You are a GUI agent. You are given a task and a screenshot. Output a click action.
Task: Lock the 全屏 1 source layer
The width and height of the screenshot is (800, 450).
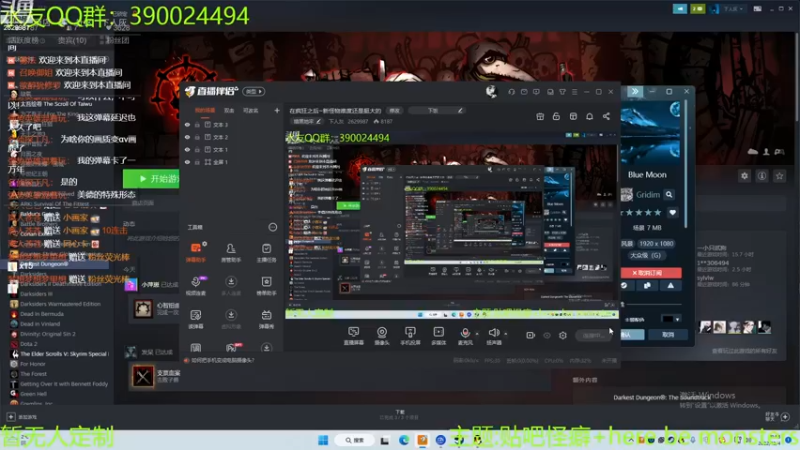[x=197, y=162]
